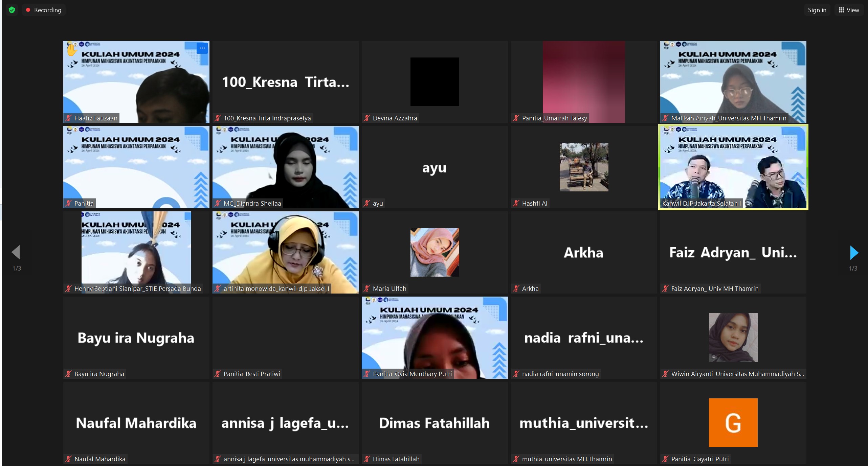
Task: Go to previous page of participants
Action: point(16,252)
